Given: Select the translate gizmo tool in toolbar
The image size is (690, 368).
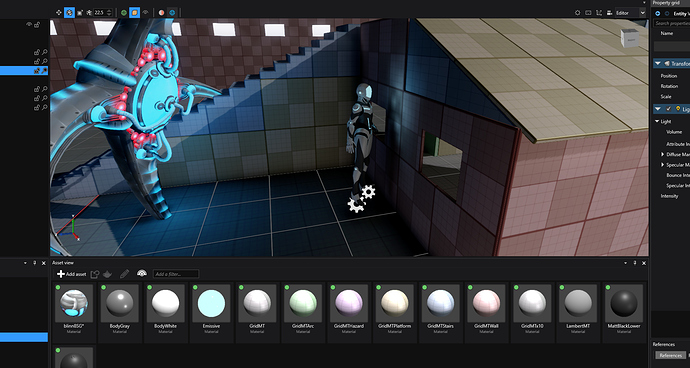Looking at the screenshot, I should coord(59,13).
